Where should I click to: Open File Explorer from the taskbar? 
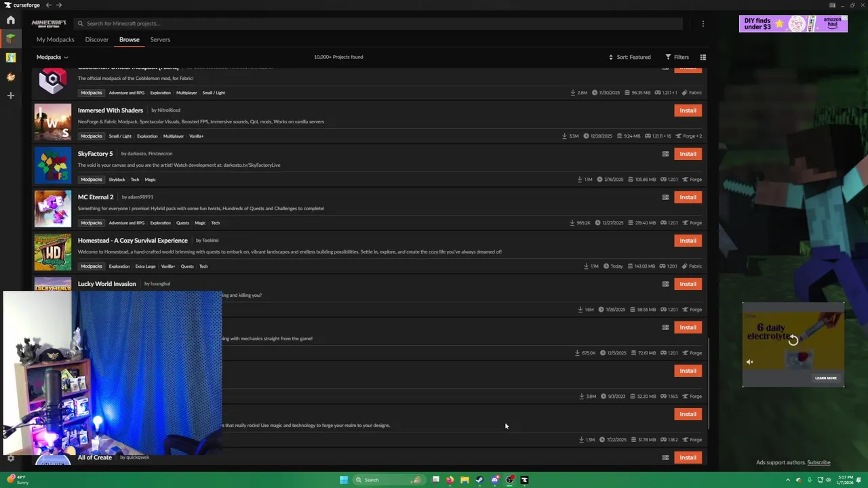pyautogui.click(x=465, y=480)
